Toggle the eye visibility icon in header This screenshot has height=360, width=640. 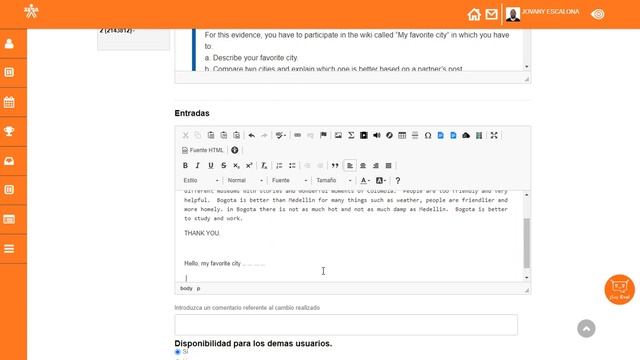click(598, 14)
